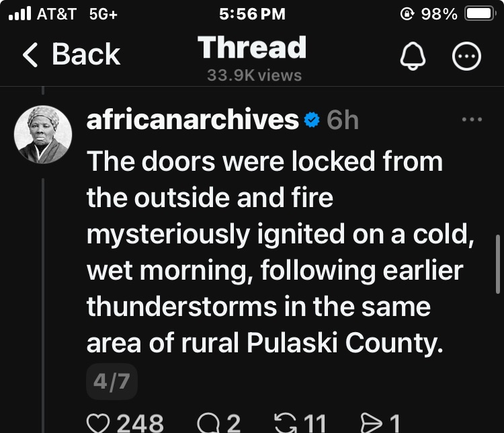This screenshot has height=433, width=504.
Task: Repost using the circular arrows icon
Action: click(x=287, y=423)
